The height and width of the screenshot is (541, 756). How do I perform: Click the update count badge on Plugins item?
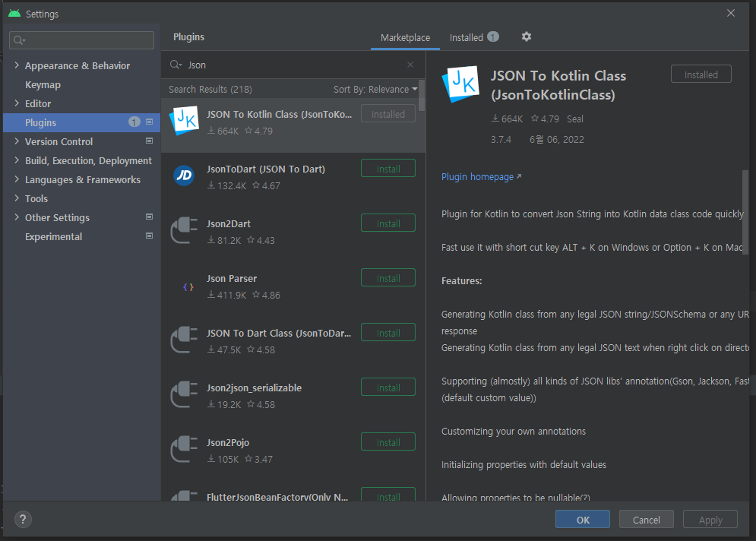point(134,122)
